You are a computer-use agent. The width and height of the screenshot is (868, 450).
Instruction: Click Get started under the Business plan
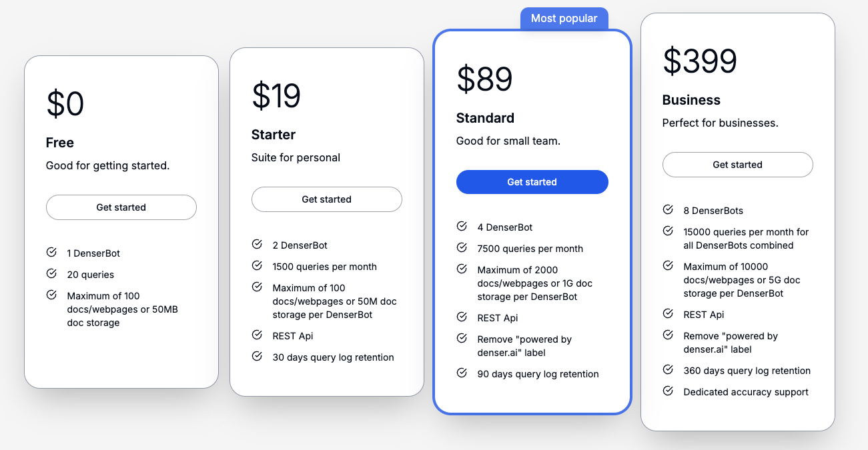click(737, 165)
